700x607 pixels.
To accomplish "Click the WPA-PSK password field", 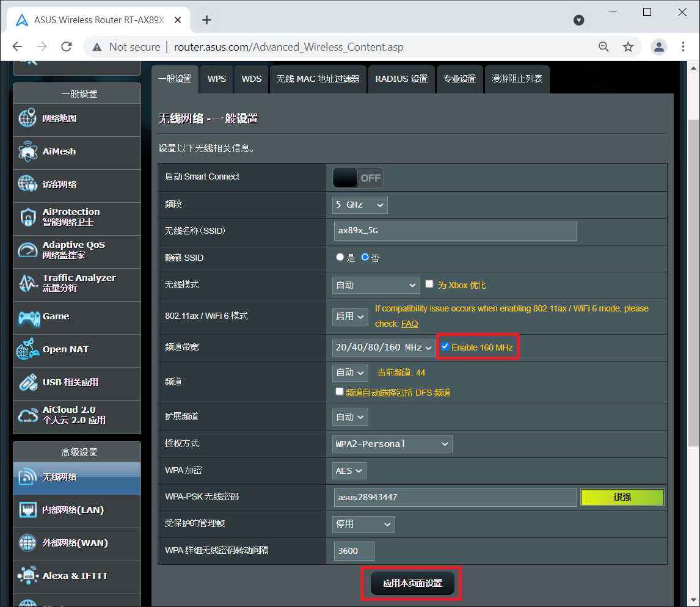I will tap(455, 497).
